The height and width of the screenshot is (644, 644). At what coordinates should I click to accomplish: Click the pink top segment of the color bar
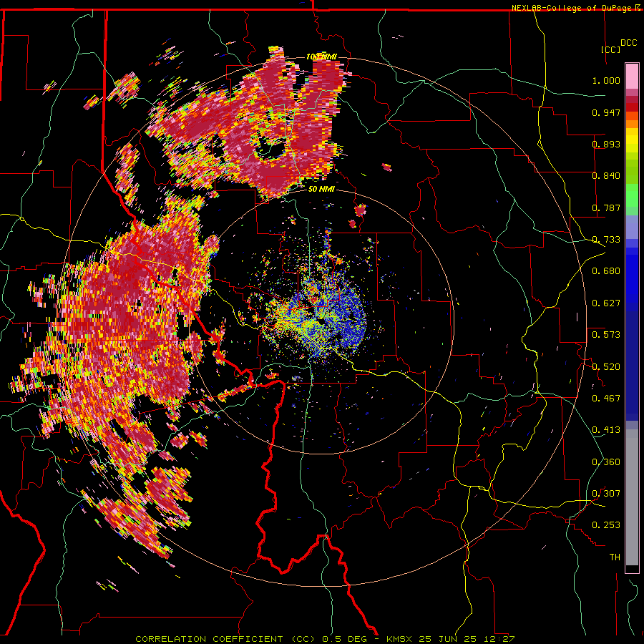(632, 77)
